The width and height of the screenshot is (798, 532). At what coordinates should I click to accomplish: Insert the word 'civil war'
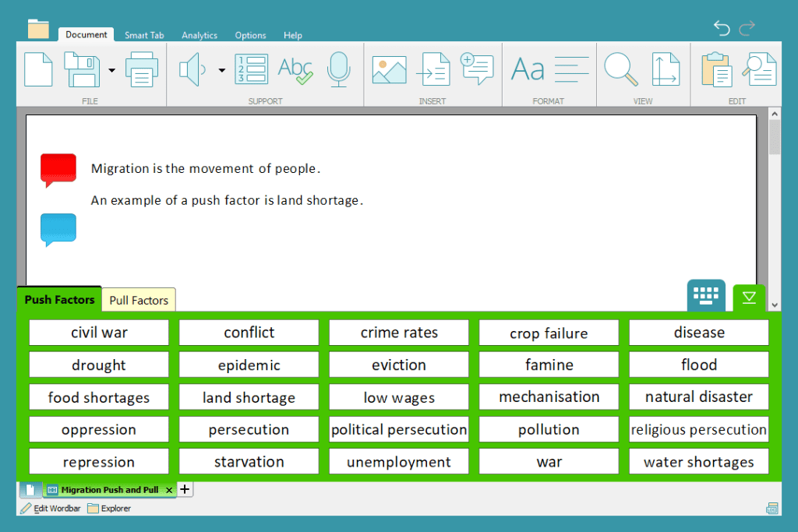click(99, 333)
